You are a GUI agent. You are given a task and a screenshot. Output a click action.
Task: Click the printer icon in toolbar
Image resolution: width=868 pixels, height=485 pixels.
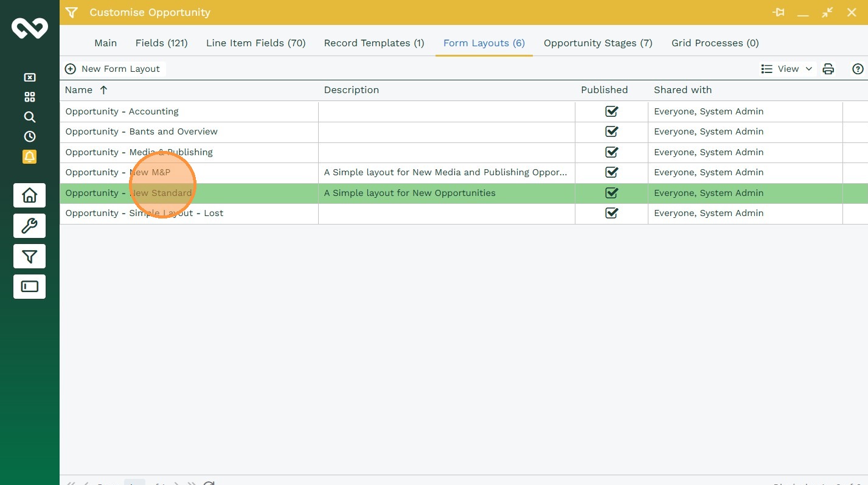pos(828,69)
